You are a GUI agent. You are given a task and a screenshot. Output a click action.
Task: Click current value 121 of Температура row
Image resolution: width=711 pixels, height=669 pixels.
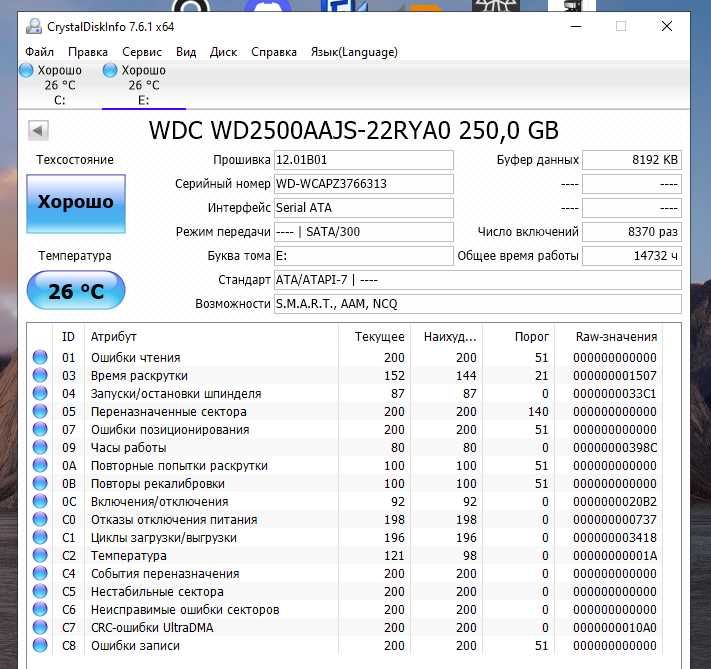coord(394,556)
